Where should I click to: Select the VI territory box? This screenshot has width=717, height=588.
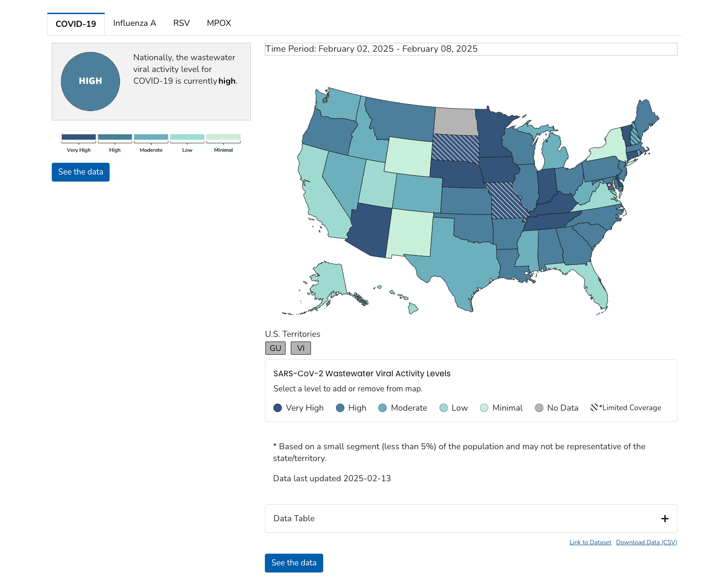pos(301,348)
